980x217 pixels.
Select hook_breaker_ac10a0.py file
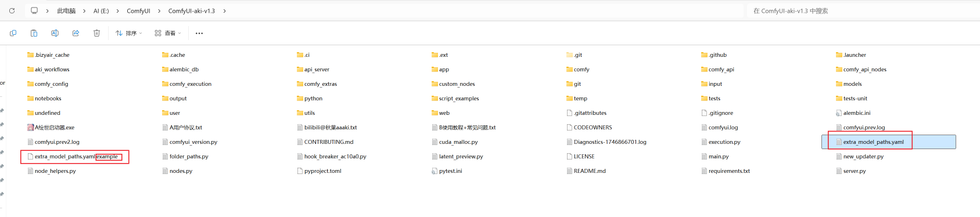[x=331, y=156]
